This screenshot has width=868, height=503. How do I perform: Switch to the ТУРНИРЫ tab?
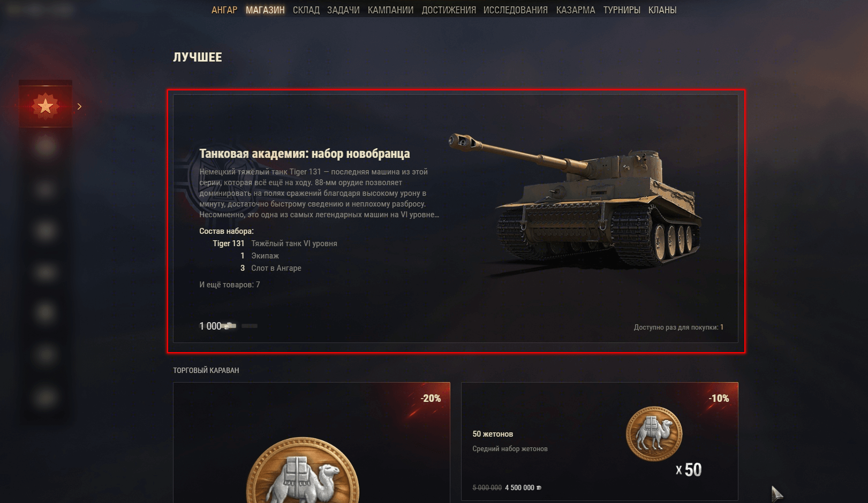[622, 10]
